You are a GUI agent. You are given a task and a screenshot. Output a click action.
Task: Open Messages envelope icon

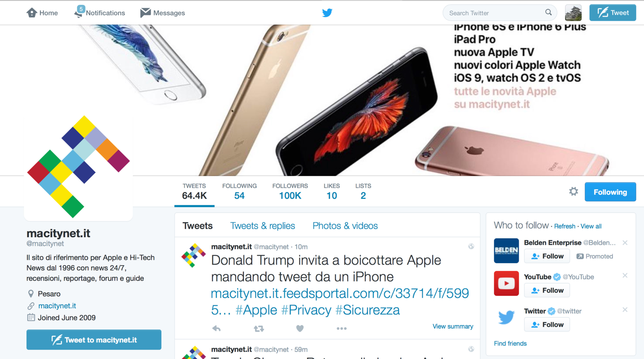click(x=145, y=13)
